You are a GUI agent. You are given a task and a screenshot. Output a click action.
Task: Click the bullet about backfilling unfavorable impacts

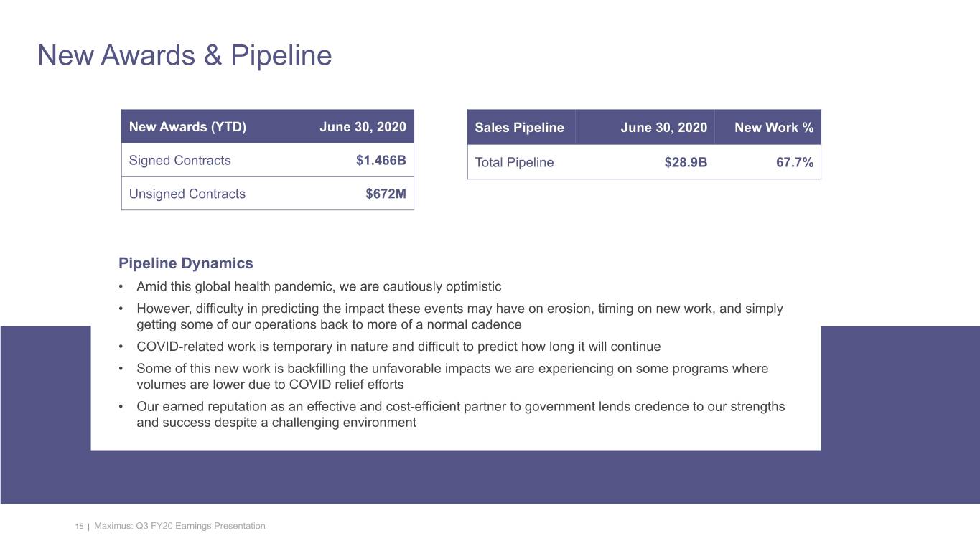[x=452, y=376]
